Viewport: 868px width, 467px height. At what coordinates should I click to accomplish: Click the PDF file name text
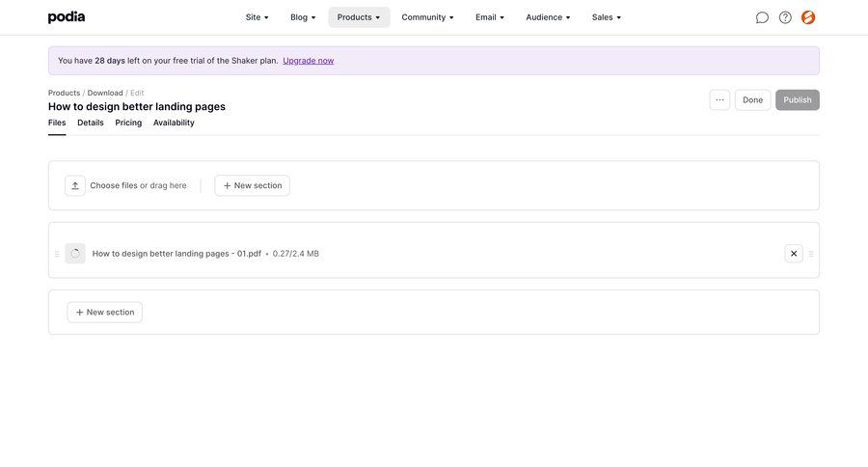coord(176,254)
